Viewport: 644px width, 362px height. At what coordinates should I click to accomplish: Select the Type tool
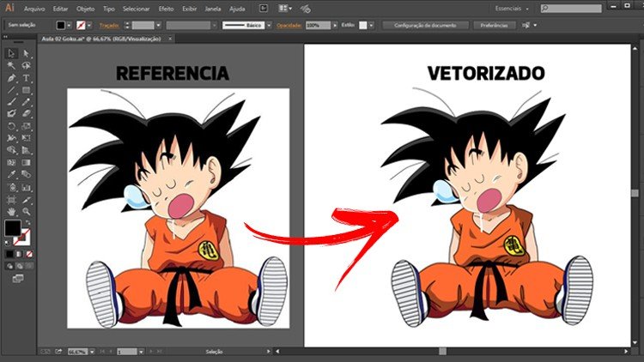[26, 78]
